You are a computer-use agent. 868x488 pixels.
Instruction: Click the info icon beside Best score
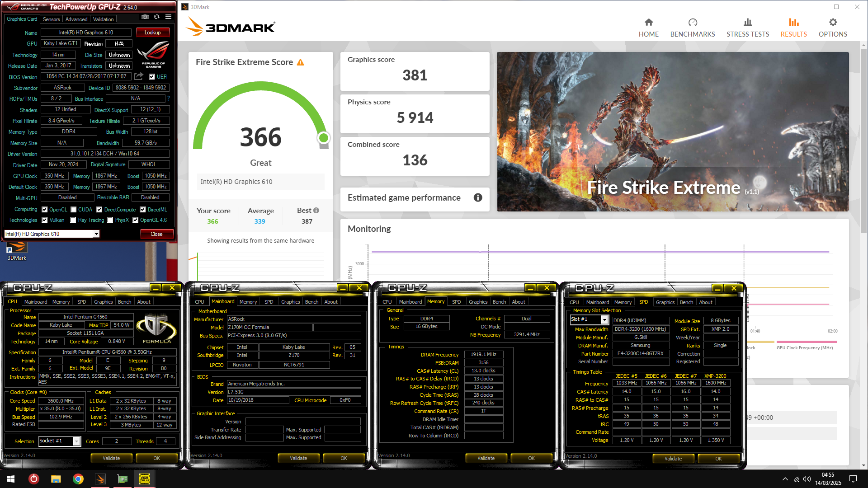(x=316, y=211)
